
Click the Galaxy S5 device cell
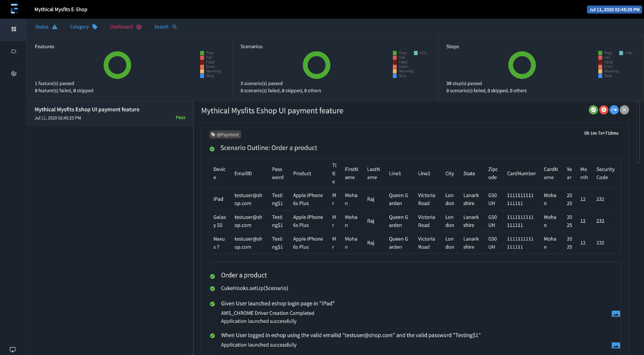point(220,221)
